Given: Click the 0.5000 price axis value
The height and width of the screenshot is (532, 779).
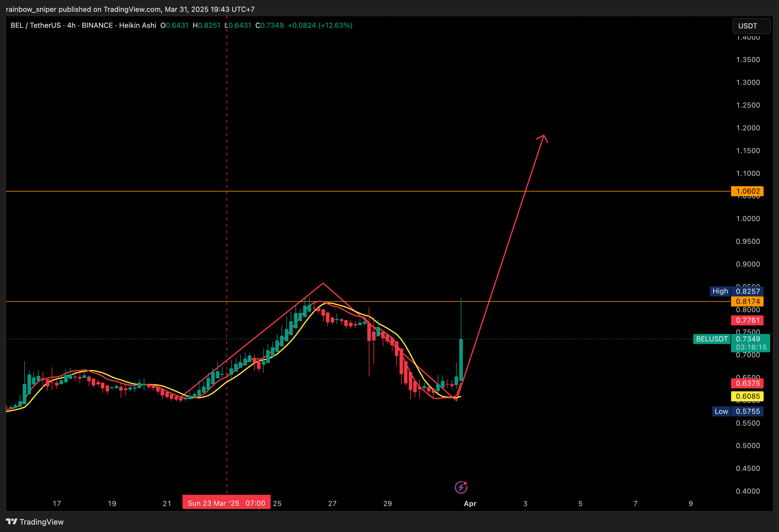Looking at the screenshot, I should [748, 446].
